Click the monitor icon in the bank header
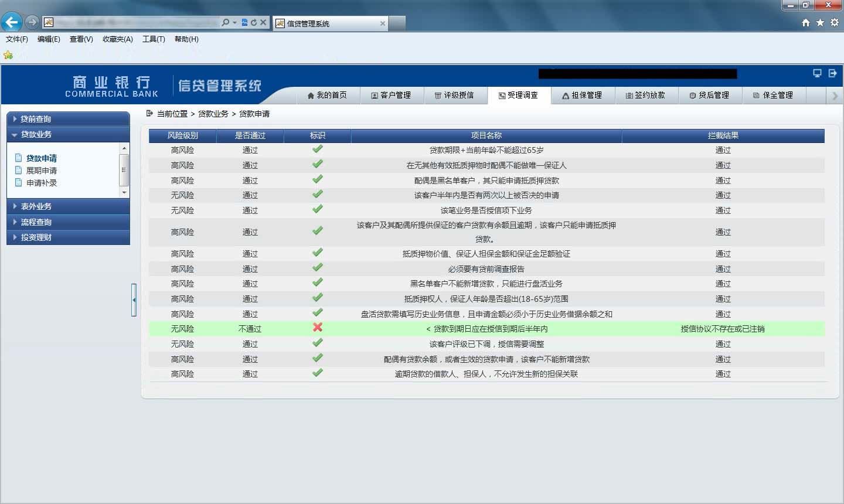 pos(817,73)
